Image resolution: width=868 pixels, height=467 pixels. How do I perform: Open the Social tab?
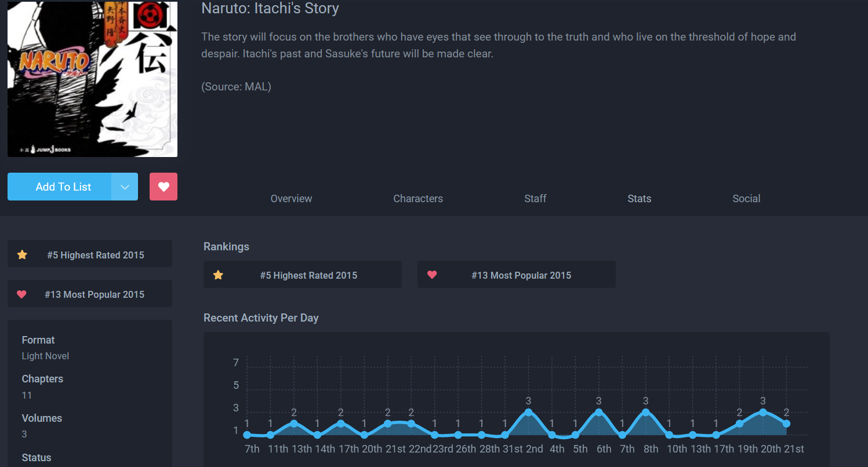746,199
